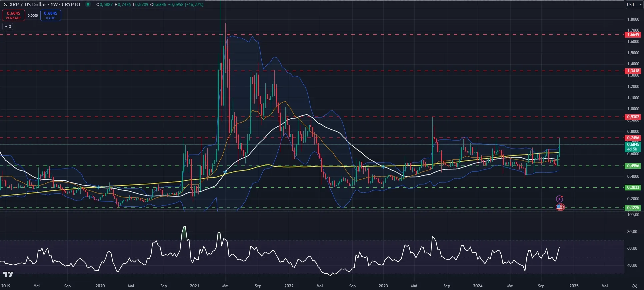This screenshot has width=644, height=290.
Task: Open the chart settings gear icon
Action: point(635,286)
